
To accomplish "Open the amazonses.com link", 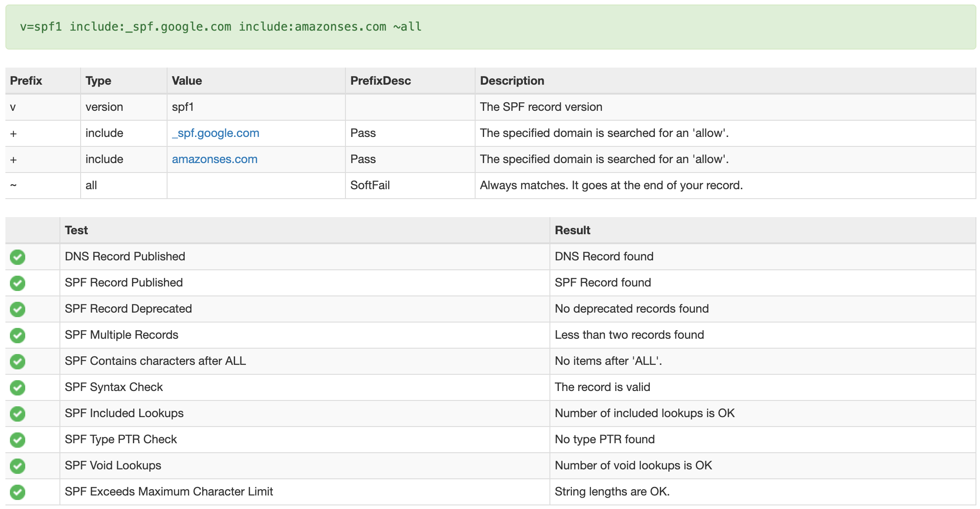I will point(215,159).
